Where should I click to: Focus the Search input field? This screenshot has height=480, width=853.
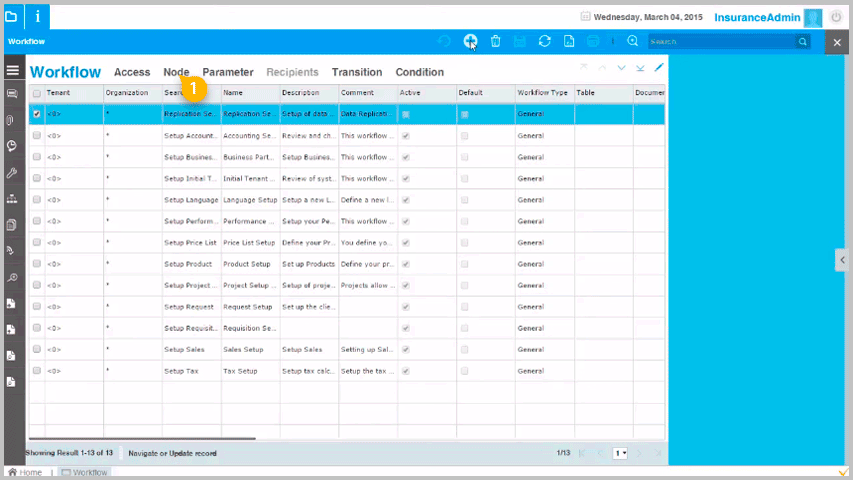click(721, 41)
